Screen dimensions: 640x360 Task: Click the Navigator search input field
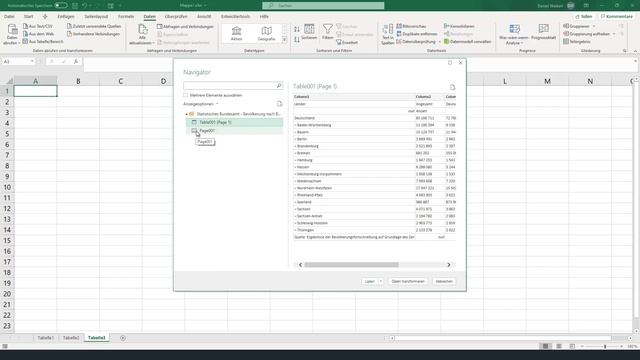[229, 86]
